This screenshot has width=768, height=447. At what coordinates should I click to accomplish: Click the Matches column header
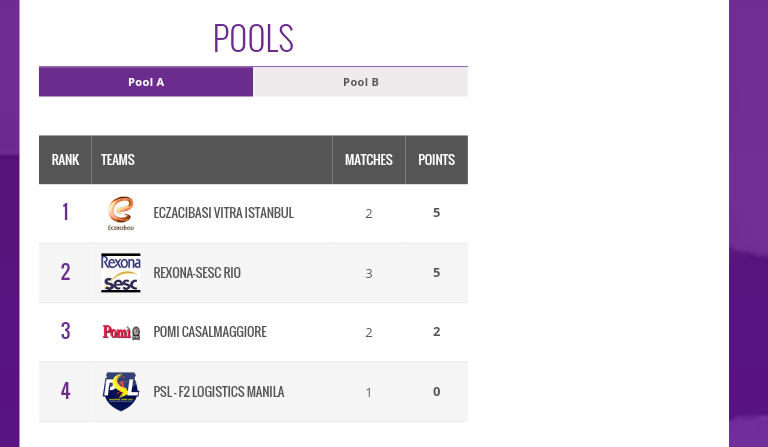[x=369, y=160]
